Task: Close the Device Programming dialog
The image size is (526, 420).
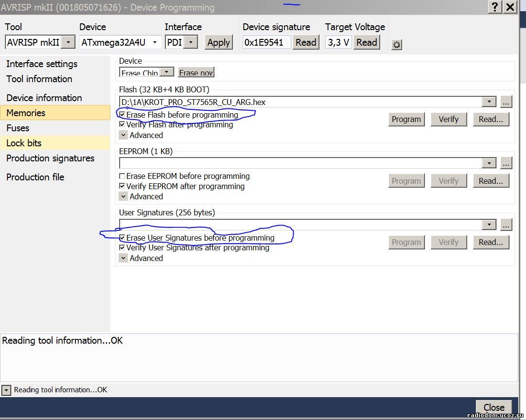Action: [494, 407]
